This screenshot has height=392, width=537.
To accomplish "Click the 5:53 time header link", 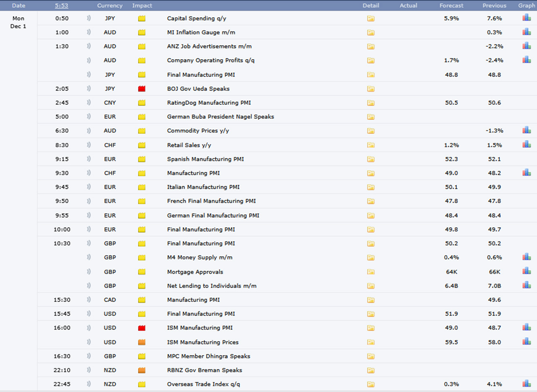I will [x=62, y=5].
